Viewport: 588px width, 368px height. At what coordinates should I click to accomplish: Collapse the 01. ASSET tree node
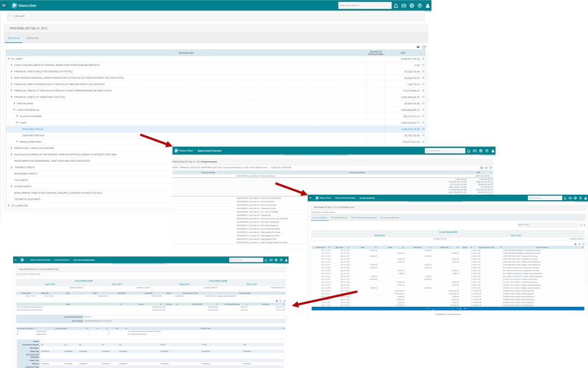pyautogui.click(x=9, y=59)
